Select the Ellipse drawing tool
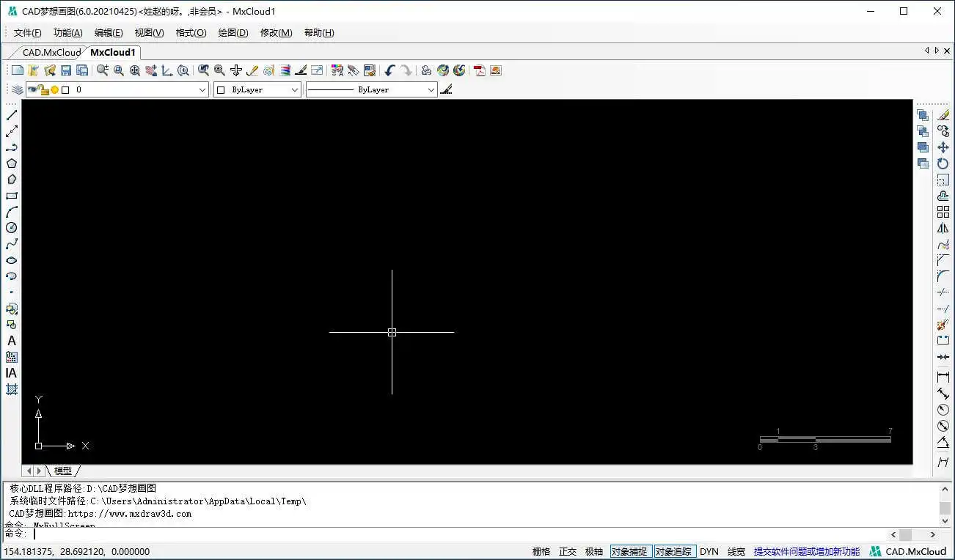The height and width of the screenshot is (560, 955). click(x=12, y=260)
